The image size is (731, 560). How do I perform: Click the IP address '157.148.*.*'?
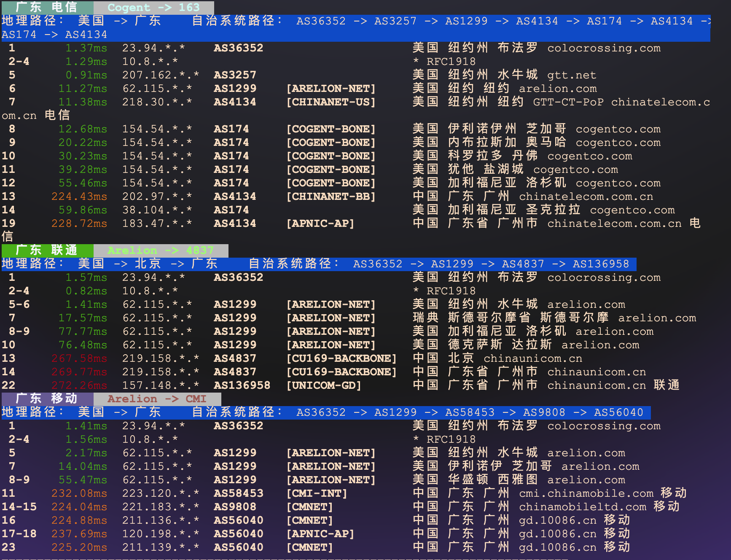pos(161,385)
